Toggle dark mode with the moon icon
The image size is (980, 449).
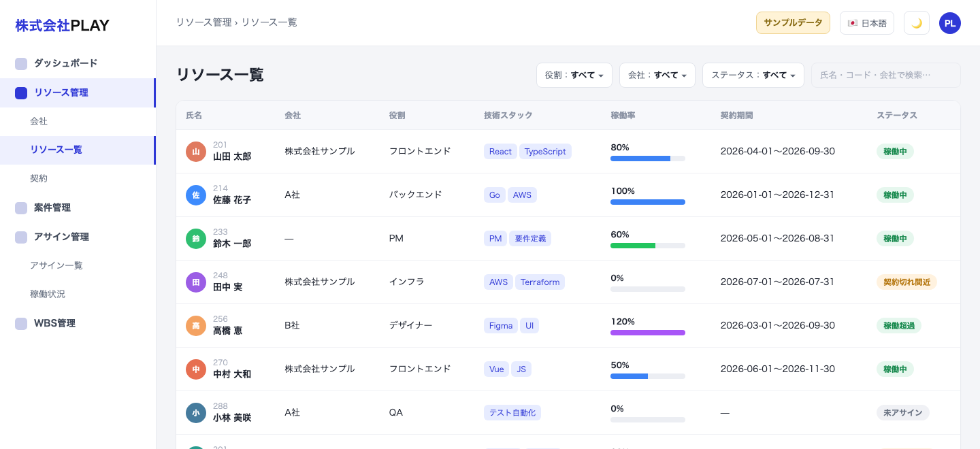917,23
